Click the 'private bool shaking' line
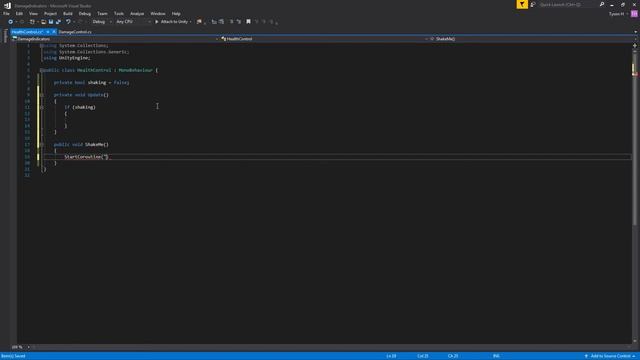The width and height of the screenshot is (640, 360). [x=91, y=82]
